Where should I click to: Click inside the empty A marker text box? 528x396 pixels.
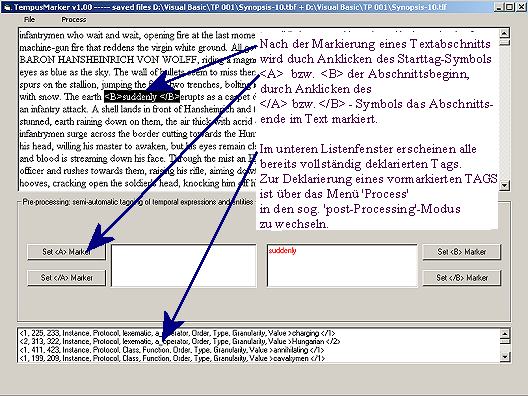(184, 266)
